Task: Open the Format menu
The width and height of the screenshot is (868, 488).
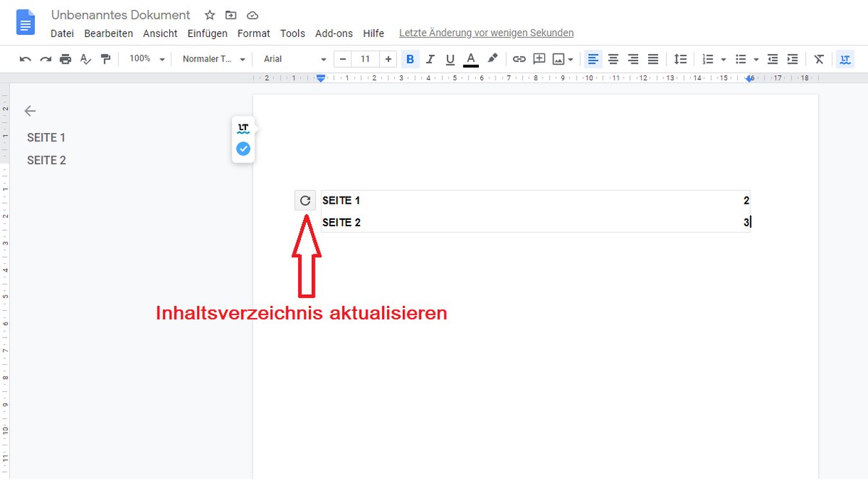Action: 253,33
